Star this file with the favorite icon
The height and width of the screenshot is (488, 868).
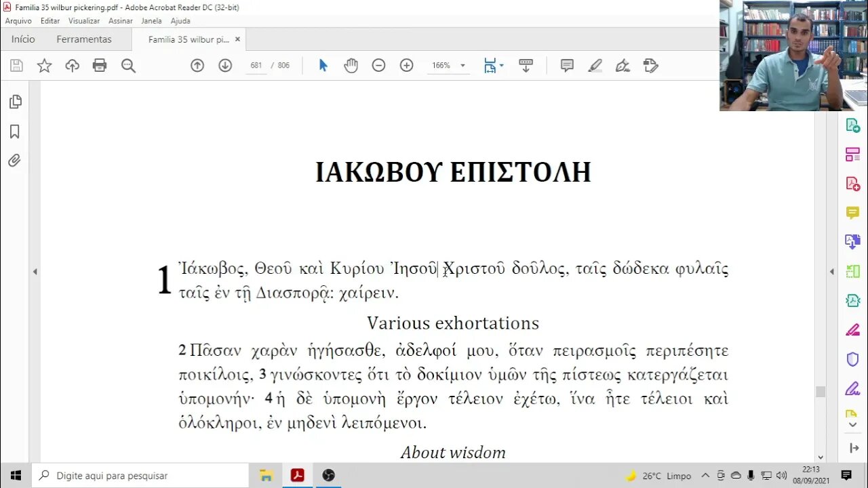click(x=45, y=66)
